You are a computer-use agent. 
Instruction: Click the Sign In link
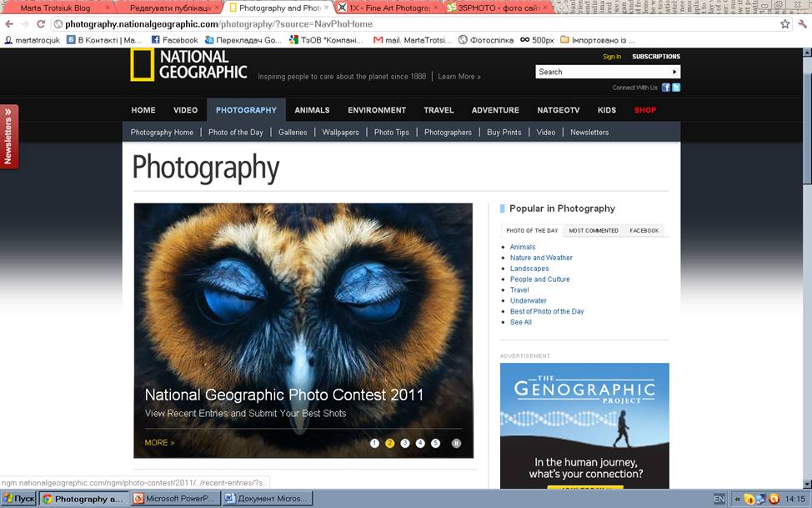pyautogui.click(x=612, y=57)
